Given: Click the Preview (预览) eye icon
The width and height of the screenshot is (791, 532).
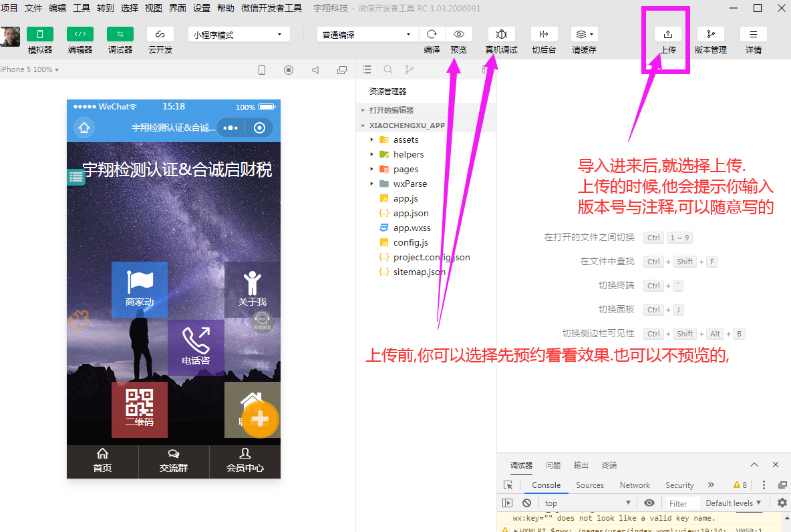Looking at the screenshot, I should point(458,35).
